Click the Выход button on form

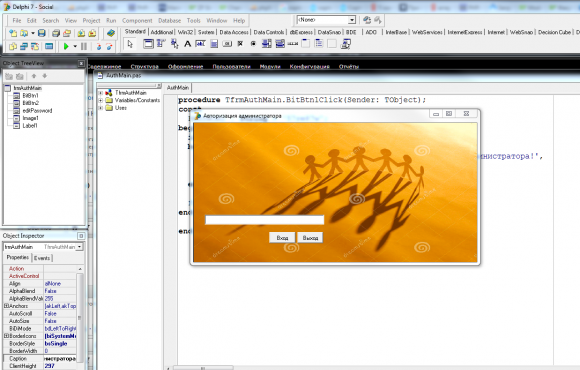(310, 238)
